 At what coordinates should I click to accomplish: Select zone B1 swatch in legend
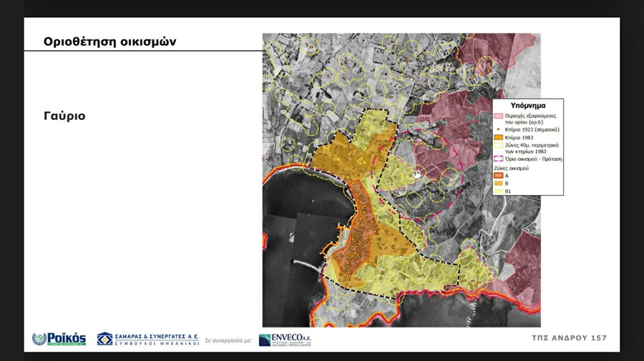pos(498,191)
